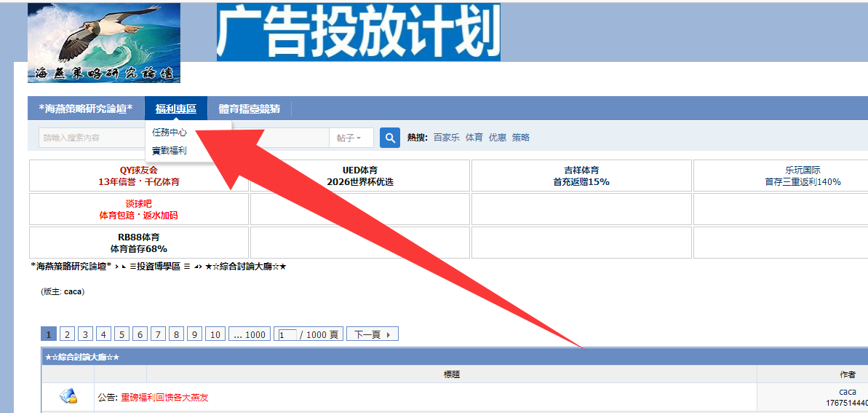This screenshot has height=413, width=868.
Task: Click the 百家乐 hot search link
Action: pyautogui.click(x=446, y=138)
